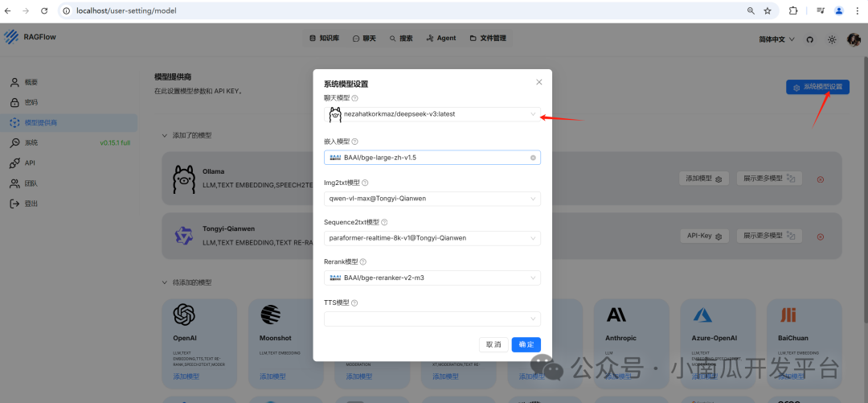868x403 pixels.
Task: Select 模型提供商 in the sidebar
Action: coord(69,122)
